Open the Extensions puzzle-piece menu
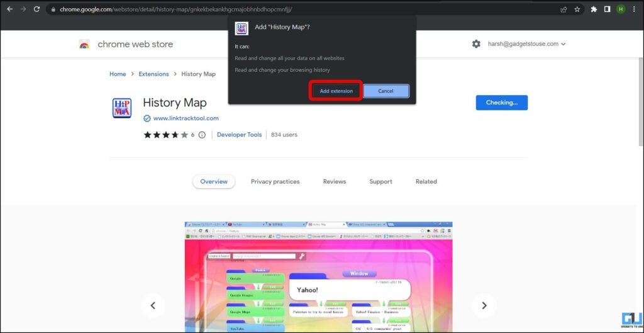This screenshot has width=644, height=333. click(594, 9)
